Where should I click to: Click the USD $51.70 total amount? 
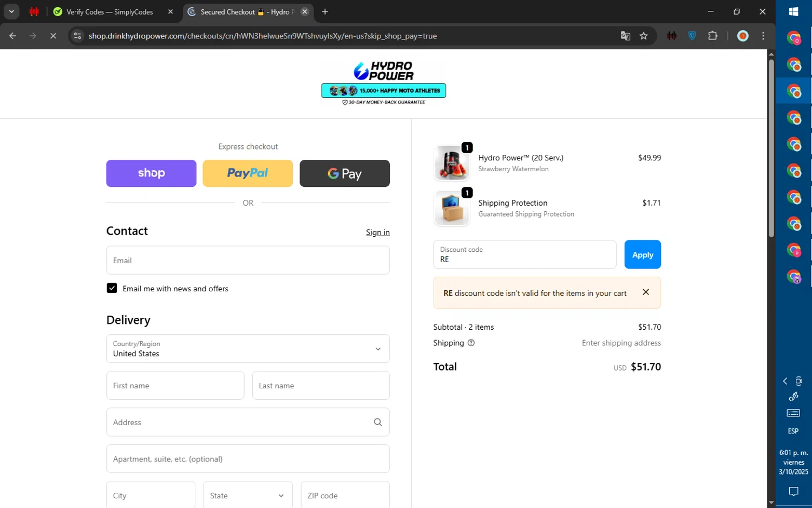pyautogui.click(x=637, y=367)
